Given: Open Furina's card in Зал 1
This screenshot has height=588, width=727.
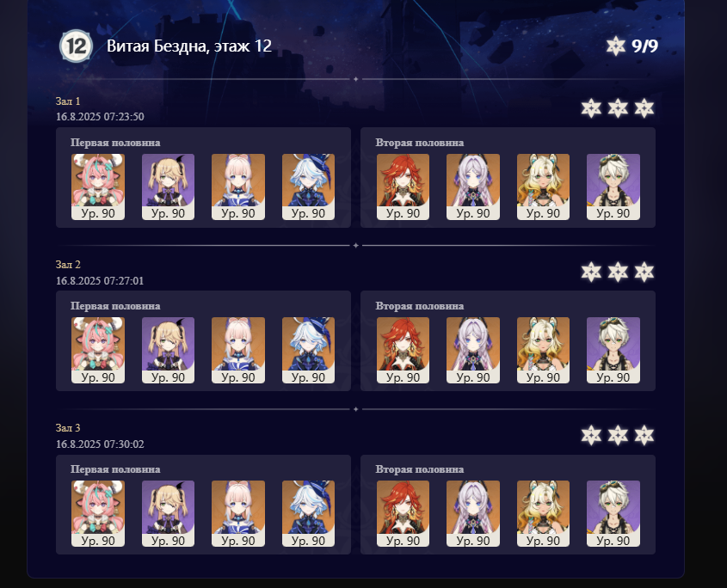Looking at the screenshot, I should pos(308,187).
